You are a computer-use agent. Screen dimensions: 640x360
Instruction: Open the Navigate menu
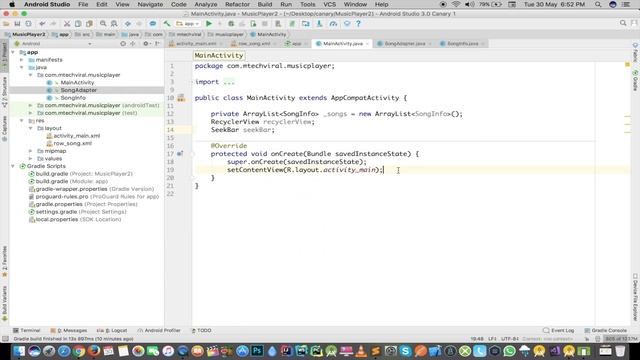[150, 4]
